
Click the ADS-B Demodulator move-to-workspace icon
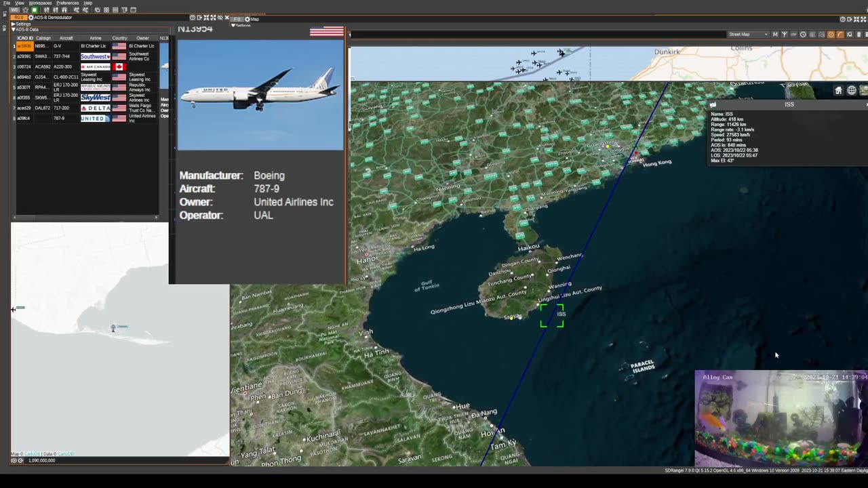click(x=199, y=18)
